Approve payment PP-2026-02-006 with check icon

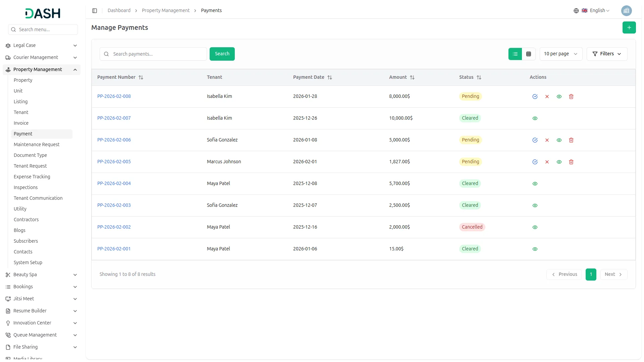[535, 140]
